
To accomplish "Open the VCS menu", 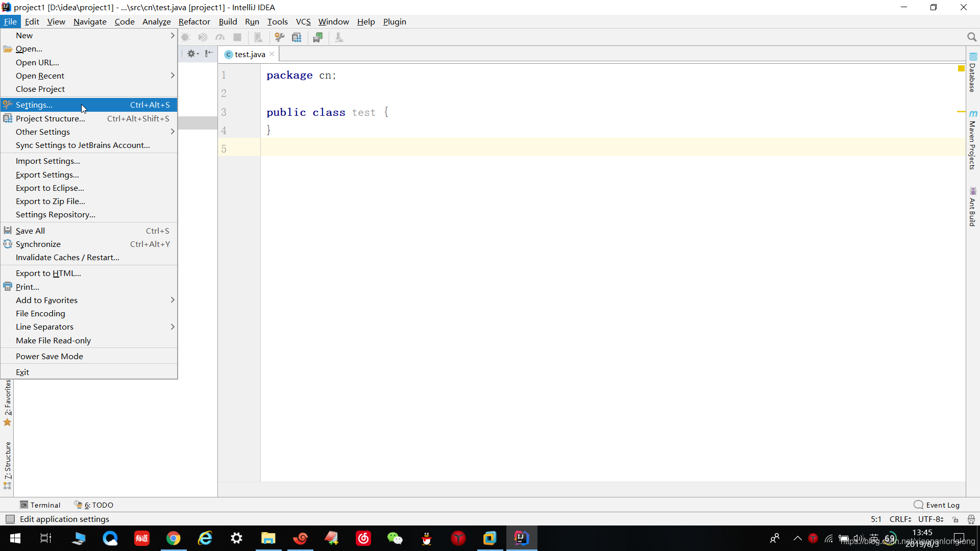I will coord(303,21).
